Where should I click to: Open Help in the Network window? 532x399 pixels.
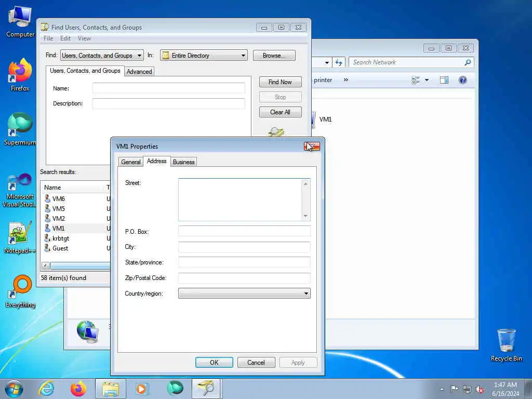click(463, 80)
